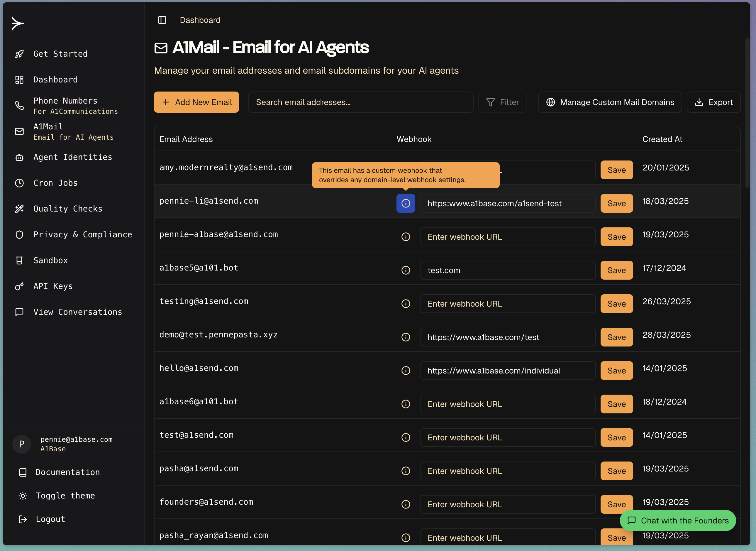Open Sandbox page
756x551 pixels.
50,260
